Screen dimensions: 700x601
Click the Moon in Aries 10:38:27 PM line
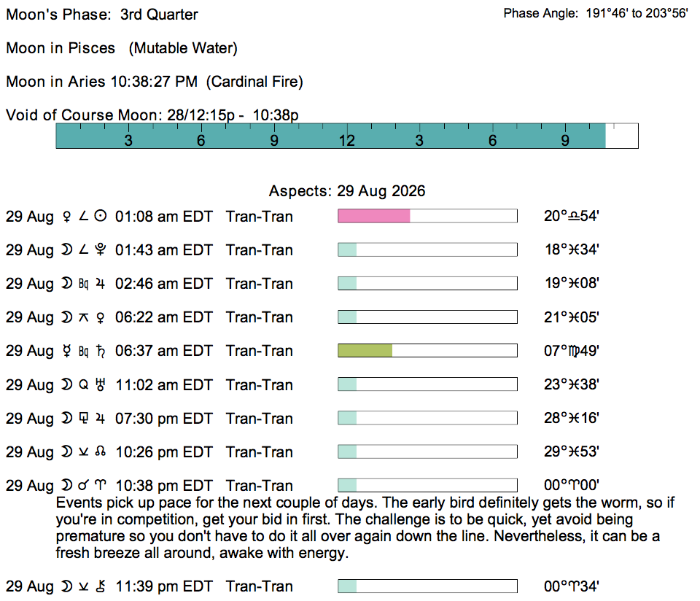[x=155, y=82]
